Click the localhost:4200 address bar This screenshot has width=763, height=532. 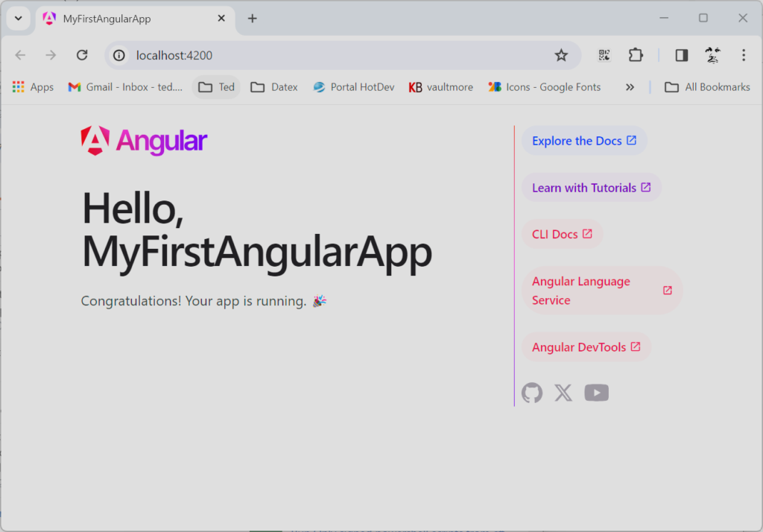click(335, 55)
